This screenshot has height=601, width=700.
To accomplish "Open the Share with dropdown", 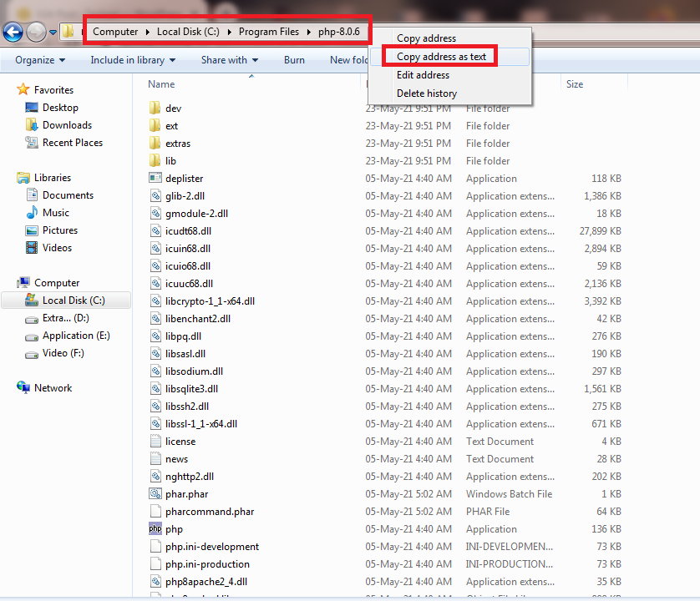I will (229, 60).
